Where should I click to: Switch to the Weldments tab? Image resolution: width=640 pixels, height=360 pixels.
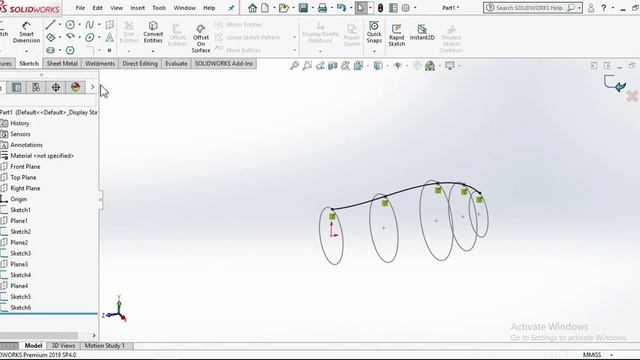[100, 63]
